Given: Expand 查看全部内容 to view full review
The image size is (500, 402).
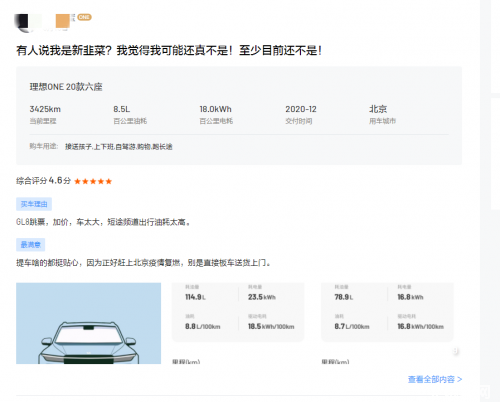Looking at the screenshot, I should pyautogui.click(x=435, y=379).
